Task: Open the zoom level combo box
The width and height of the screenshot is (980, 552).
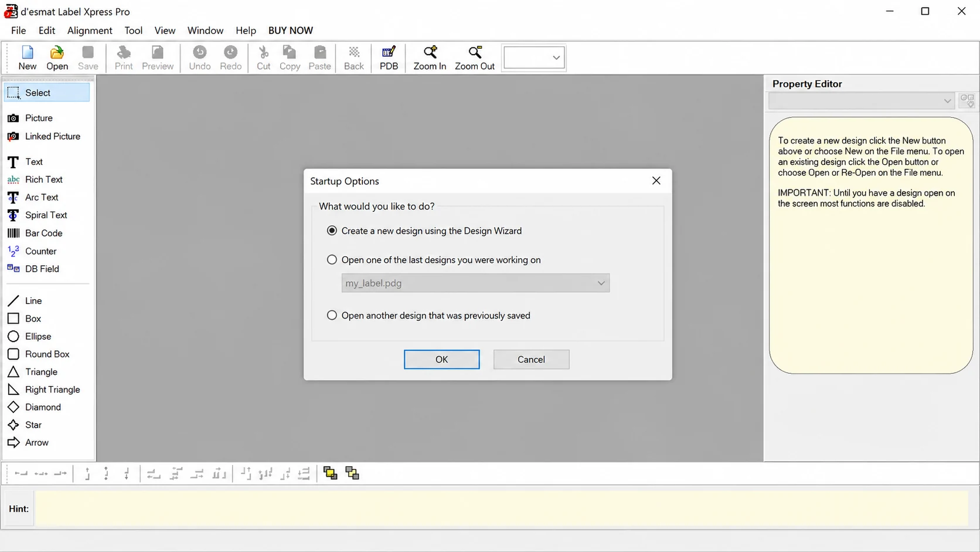Action: (534, 57)
